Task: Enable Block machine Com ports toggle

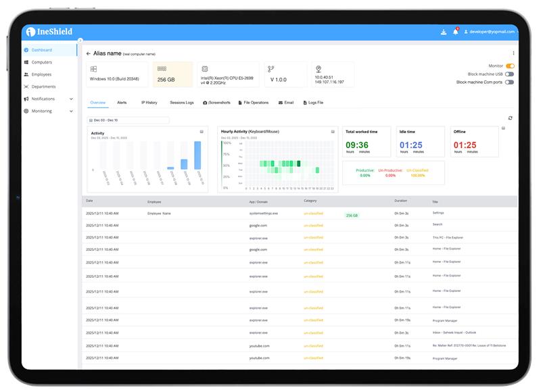Action: pyautogui.click(x=510, y=82)
